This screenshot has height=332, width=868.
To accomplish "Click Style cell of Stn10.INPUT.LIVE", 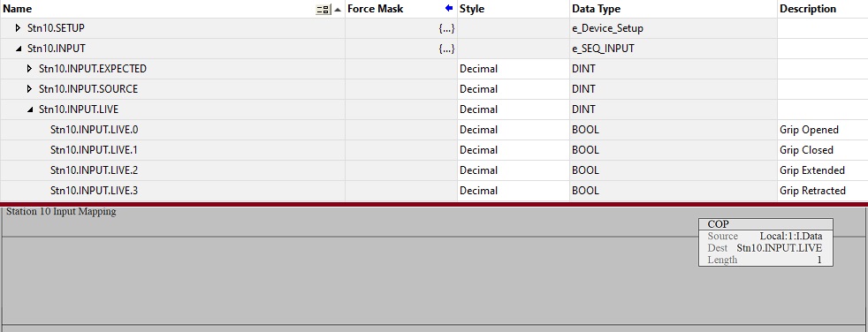I will pyautogui.click(x=514, y=109).
